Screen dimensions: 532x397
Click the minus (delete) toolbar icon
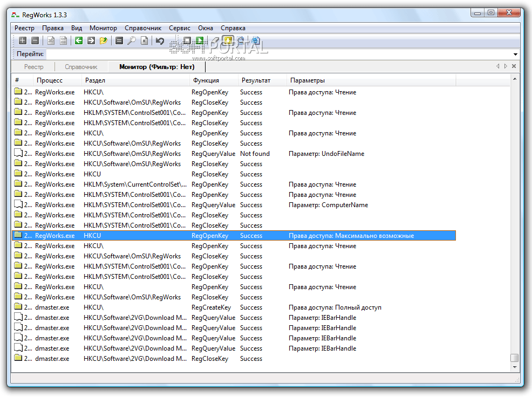tap(35, 40)
